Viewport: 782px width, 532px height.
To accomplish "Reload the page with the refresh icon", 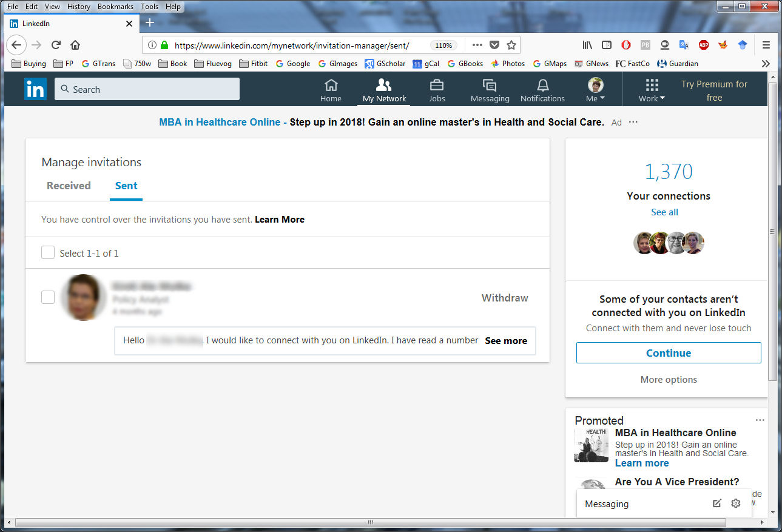I will (56, 44).
